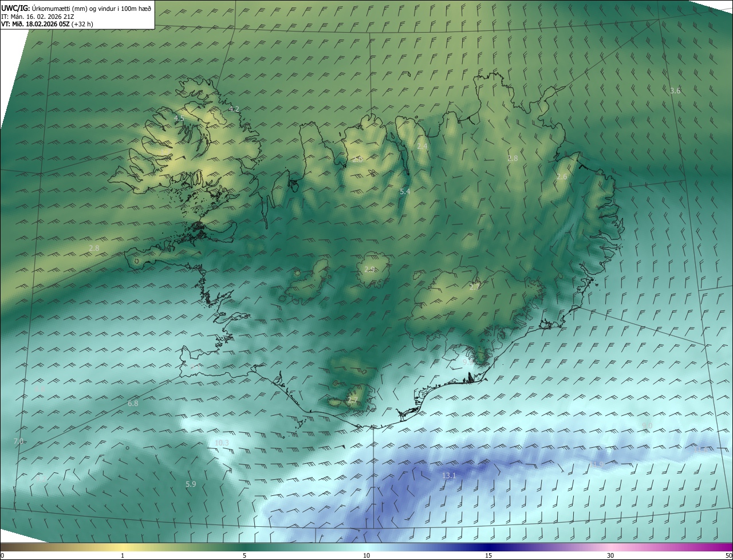The width and height of the screenshot is (733, 560).
Task: Click the map value label 7.0
Action: pos(18,441)
